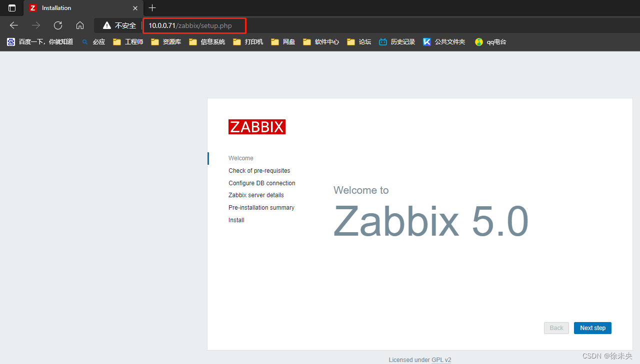Click the 必应 Bing search icon
The width and height of the screenshot is (640, 364).
(84, 41)
